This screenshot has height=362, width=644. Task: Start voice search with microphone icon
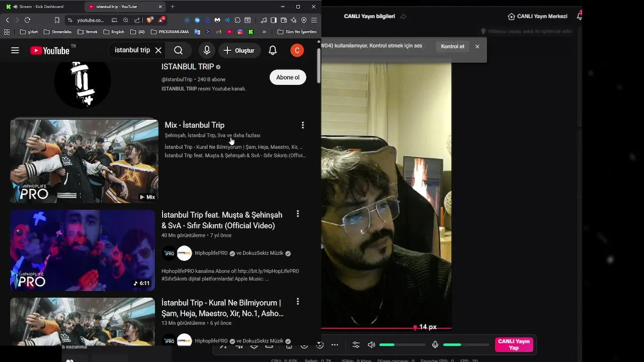point(207,50)
